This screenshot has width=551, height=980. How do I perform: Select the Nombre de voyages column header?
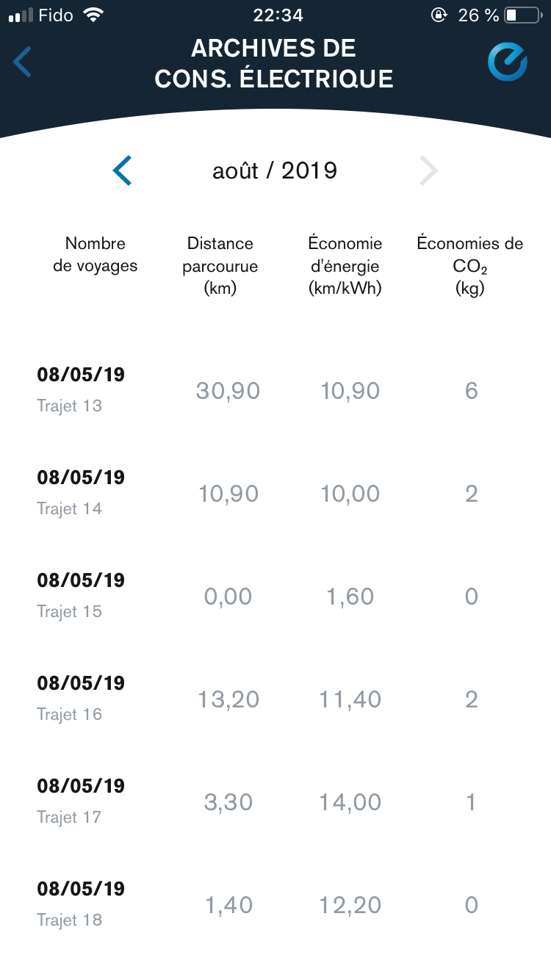[x=96, y=254]
